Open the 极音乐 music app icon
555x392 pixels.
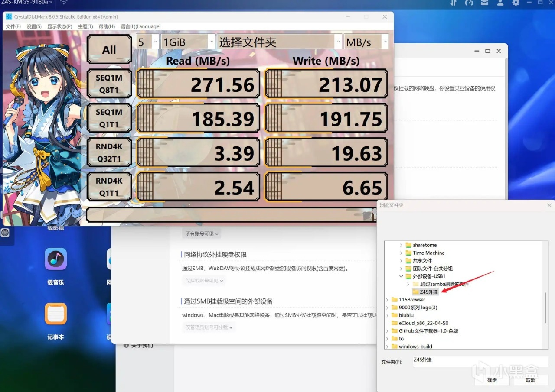[x=55, y=259]
